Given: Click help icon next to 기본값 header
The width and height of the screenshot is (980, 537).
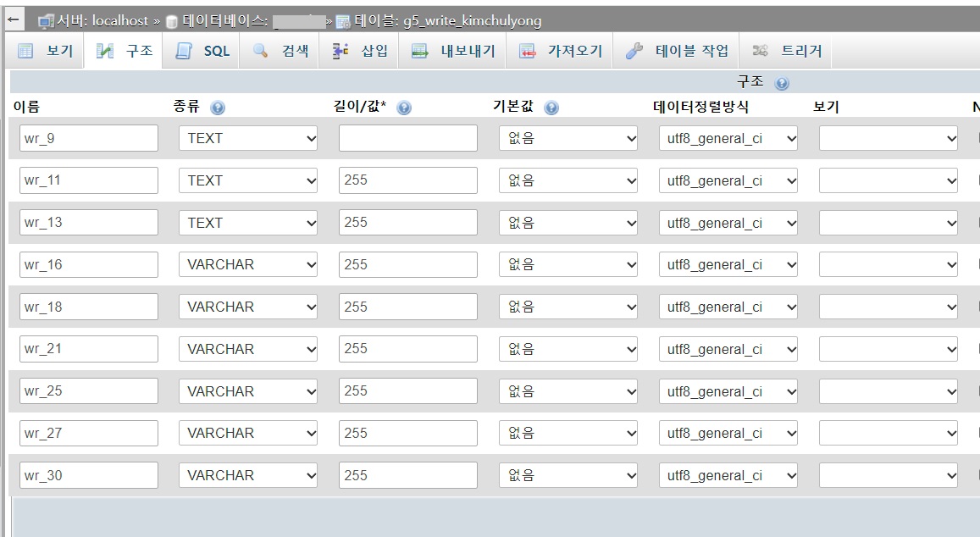Looking at the screenshot, I should (x=551, y=108).
